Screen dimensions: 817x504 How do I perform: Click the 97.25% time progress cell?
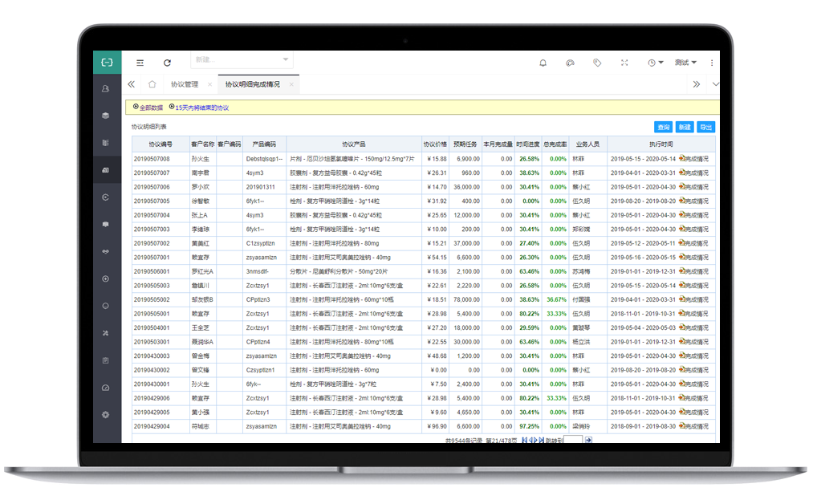(530, 426)
